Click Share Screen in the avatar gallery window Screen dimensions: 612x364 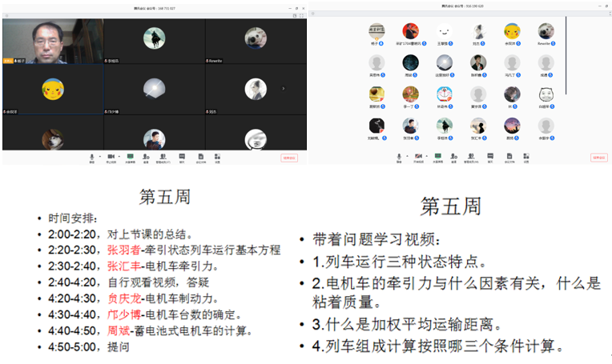coord(438,158)
